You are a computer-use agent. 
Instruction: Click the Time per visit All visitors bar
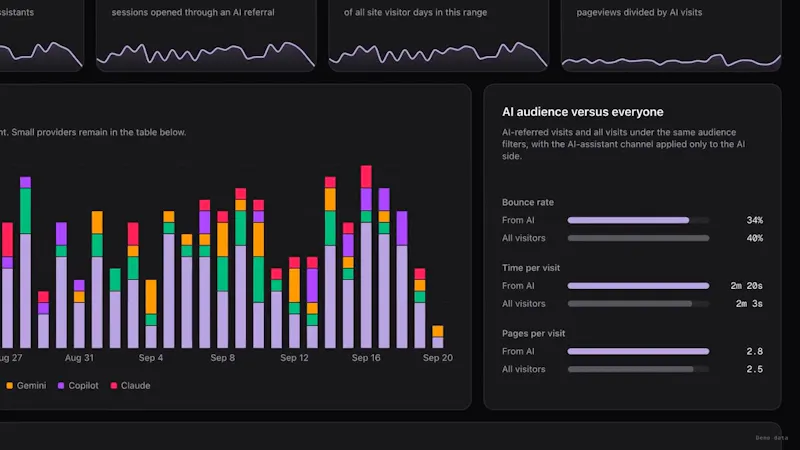[x=638, y=304]
